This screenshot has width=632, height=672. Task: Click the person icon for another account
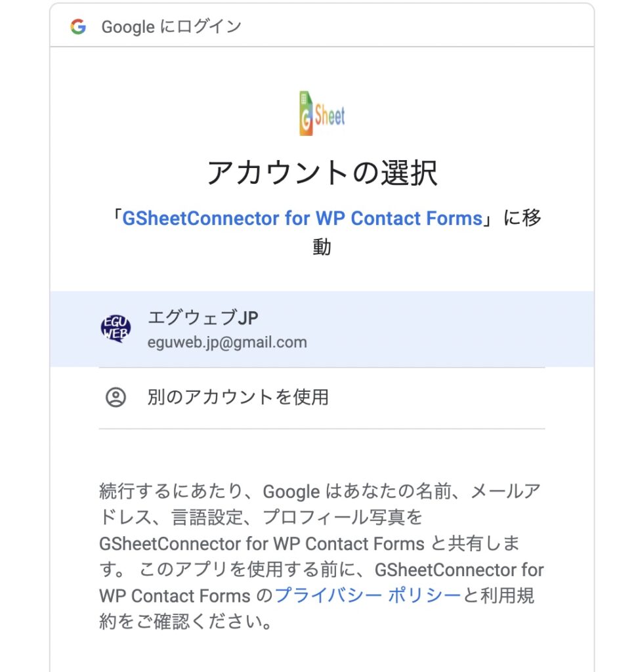pyautogui.click(x=116, y=397)
